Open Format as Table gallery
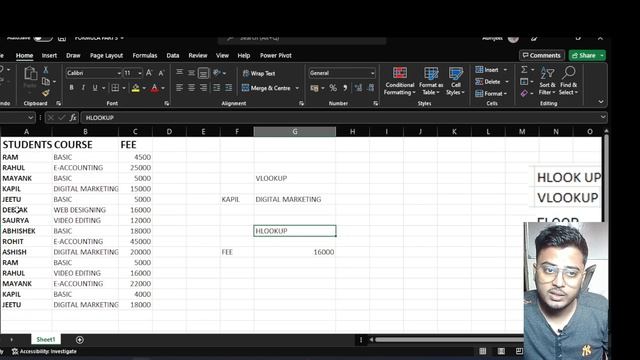 431,81
